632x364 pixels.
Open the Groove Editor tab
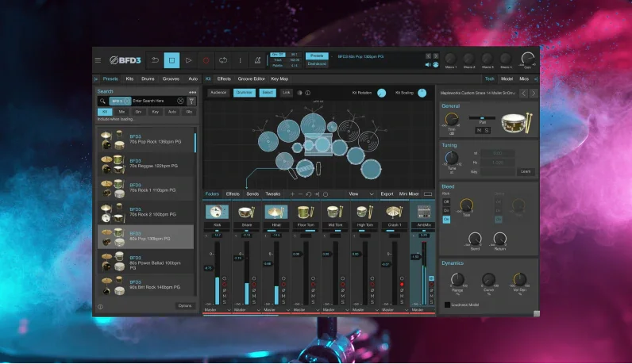(x=250, y=79)
